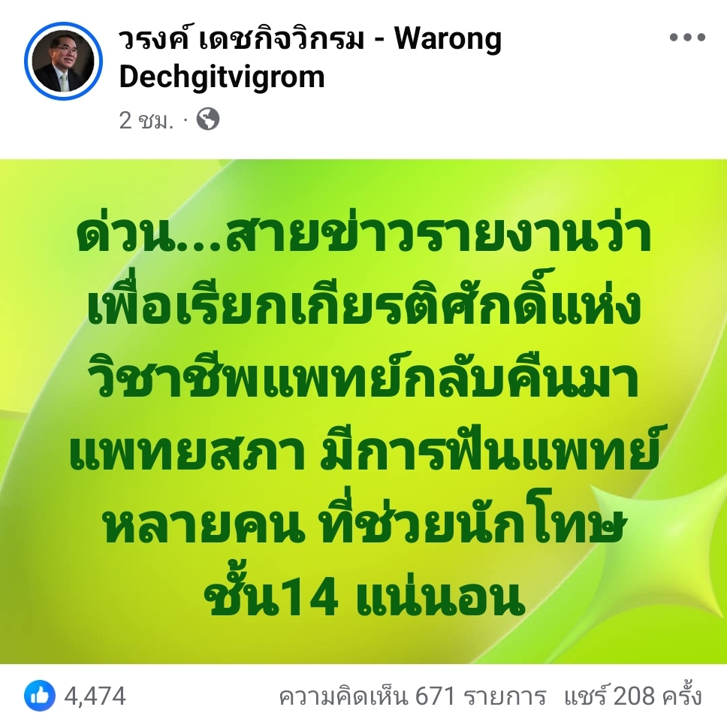Screen dimensions: 727x728
Task: Open the page name วรงค์ เดชกิจวิกรม - Warong
Action: point(310,39)
